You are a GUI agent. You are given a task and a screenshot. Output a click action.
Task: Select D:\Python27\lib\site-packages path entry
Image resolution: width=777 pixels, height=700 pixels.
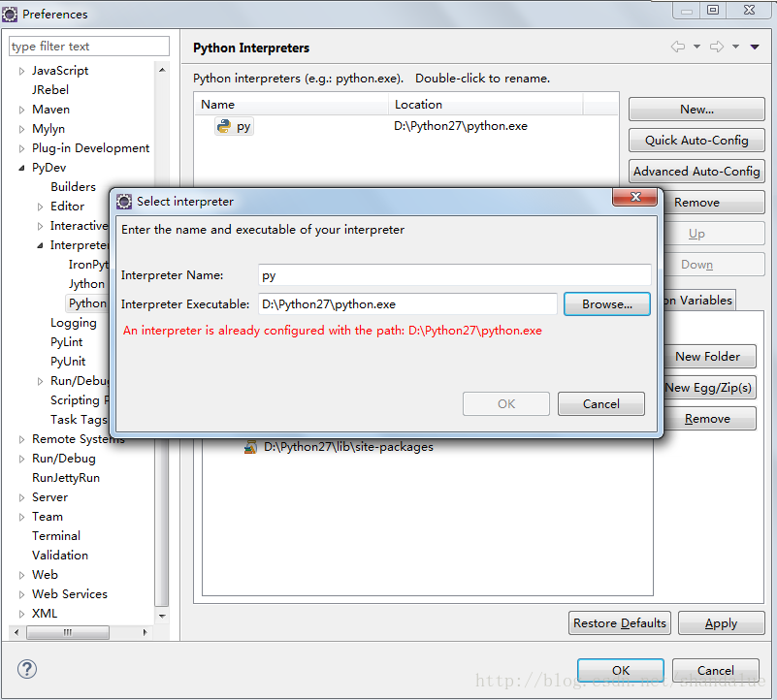pyautogui.click(x=348, y=447)
